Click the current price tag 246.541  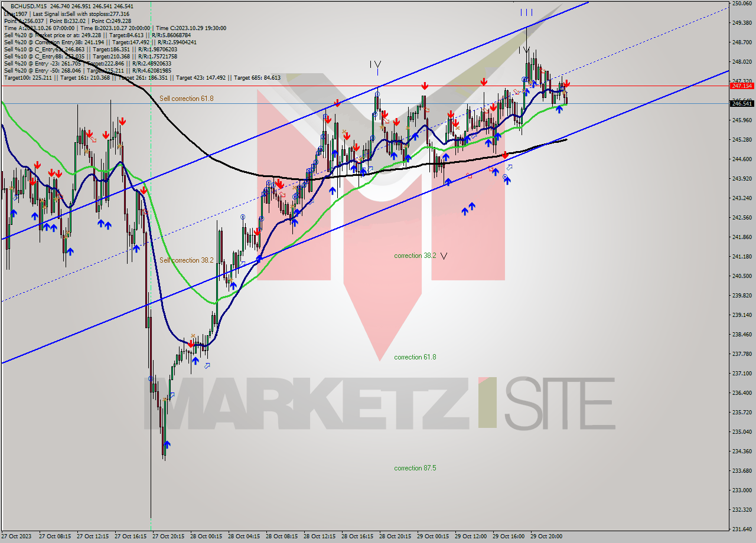742,103
